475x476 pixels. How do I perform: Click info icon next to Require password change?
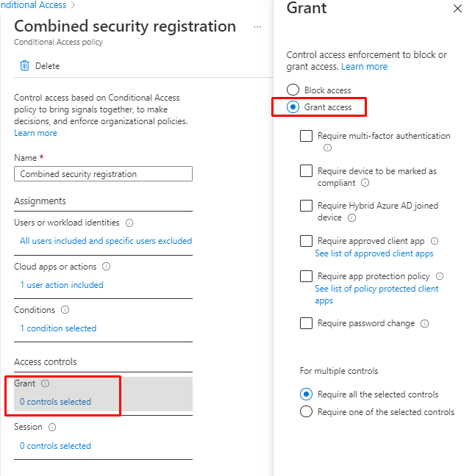pyautogui.click(x=425, y=323)
